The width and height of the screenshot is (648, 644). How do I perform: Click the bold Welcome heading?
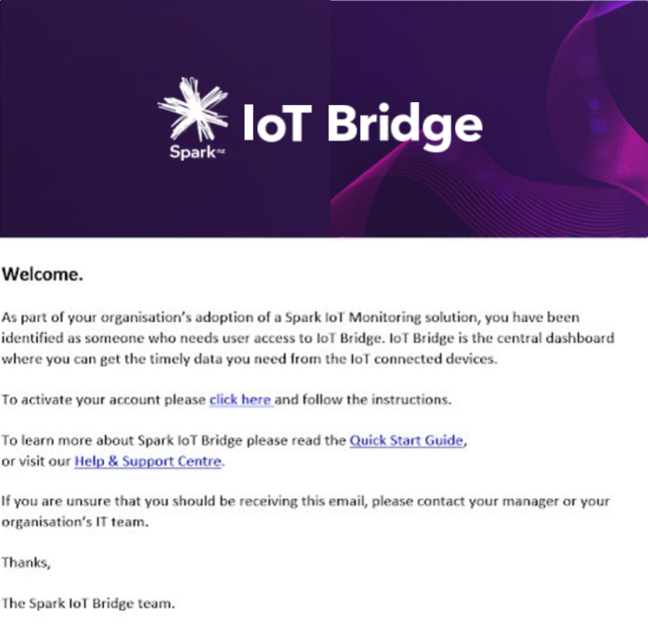pos(42,274)
